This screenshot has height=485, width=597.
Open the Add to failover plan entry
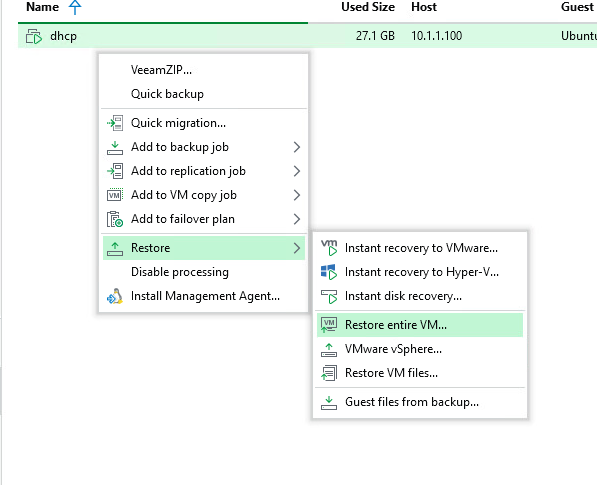204,219
